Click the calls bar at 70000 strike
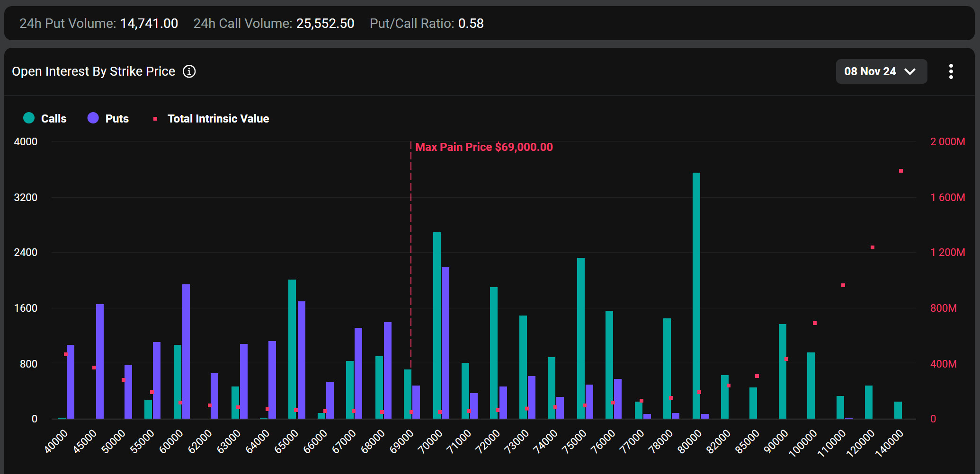 pos(437,325)
